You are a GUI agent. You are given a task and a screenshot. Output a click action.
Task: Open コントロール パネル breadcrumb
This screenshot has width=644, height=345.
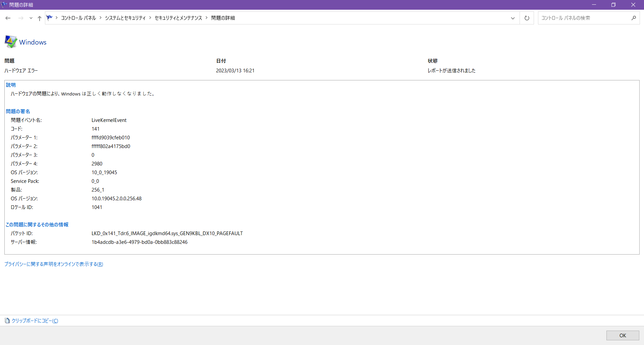[78, 18]
